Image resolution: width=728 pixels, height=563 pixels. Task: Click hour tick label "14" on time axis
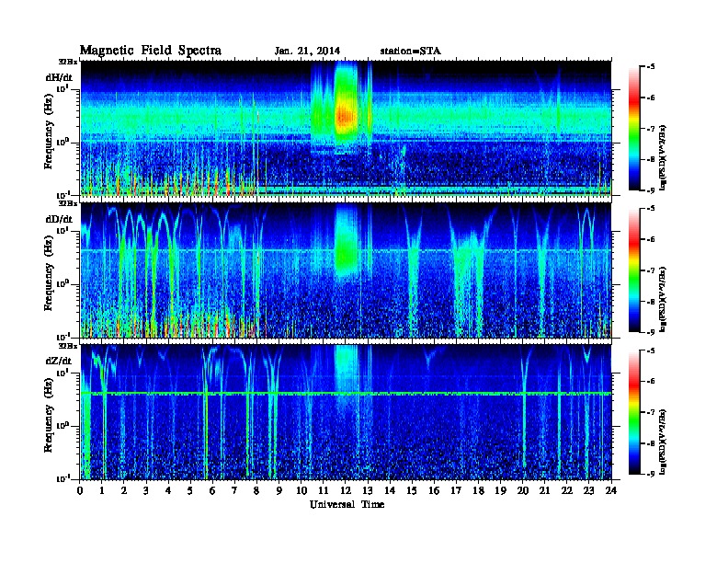tap(390, 490)
